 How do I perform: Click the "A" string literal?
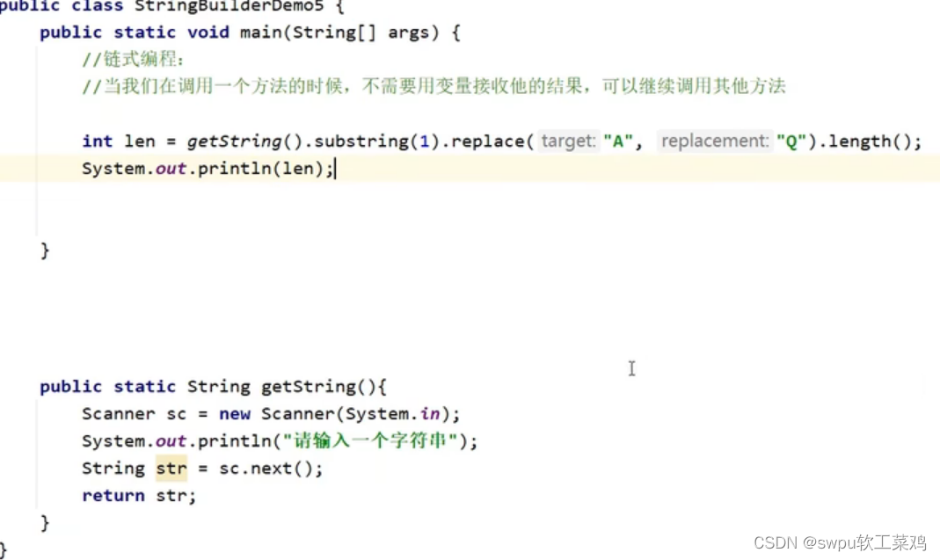coord(618,142)
